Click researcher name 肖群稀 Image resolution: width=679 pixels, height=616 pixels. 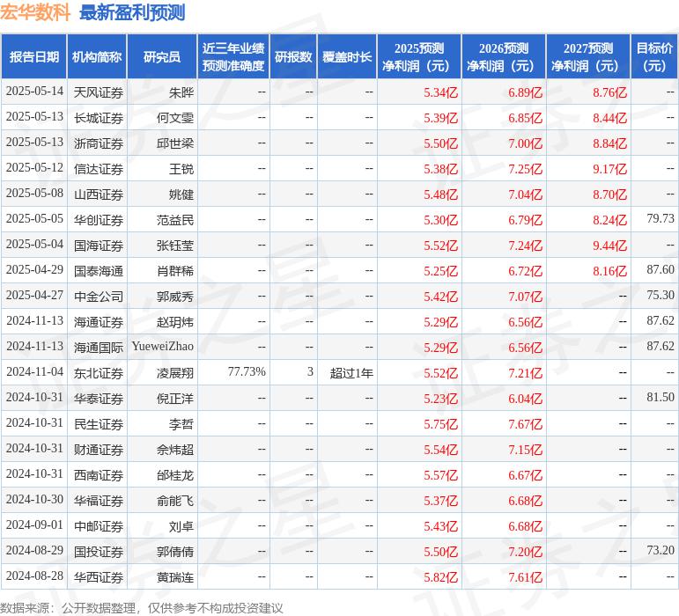click(x=175, y=271)
